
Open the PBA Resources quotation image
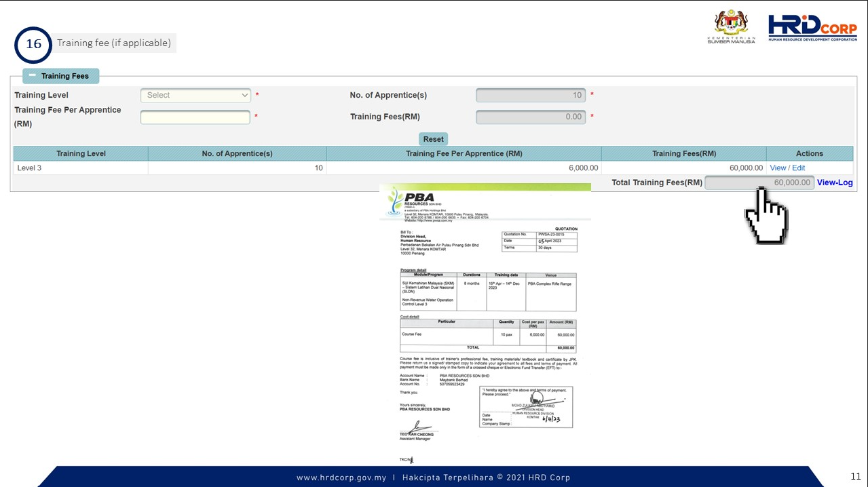(485, 323)
